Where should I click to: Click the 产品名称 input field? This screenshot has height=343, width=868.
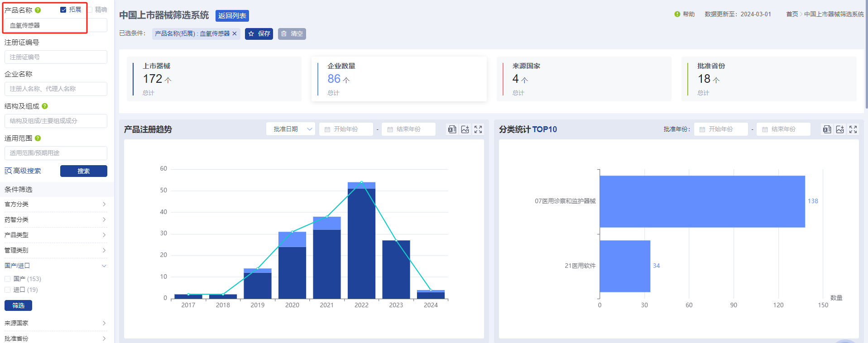[x=56, y=25]
